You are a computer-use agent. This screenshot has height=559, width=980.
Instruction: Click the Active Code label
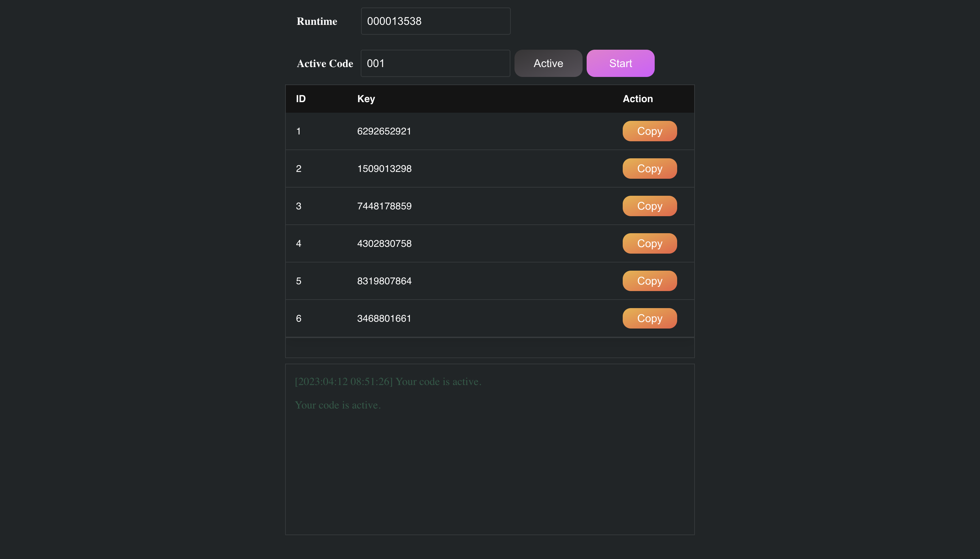(x=325, y=64)
